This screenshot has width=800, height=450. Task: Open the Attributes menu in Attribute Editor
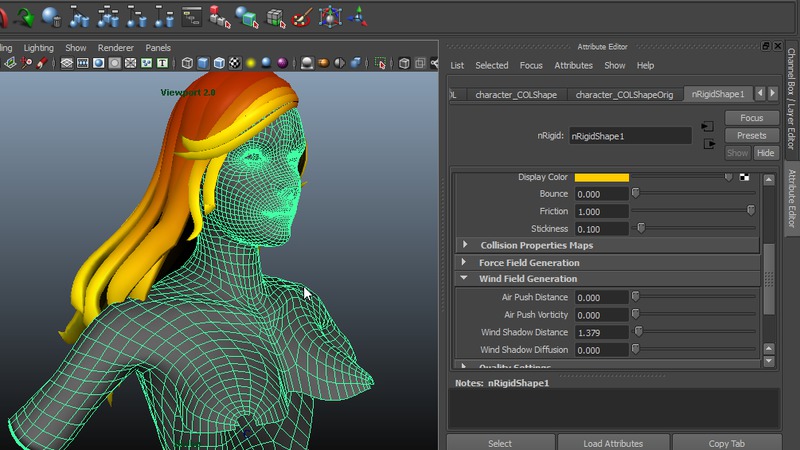coord(573,66)
